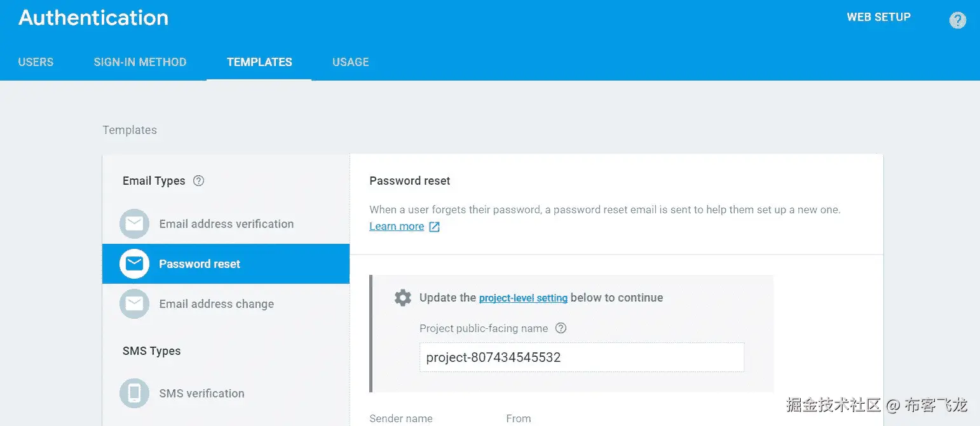Image resolution: width=980 pixels, height=426 pixels.
Task: Click the Email address verification envelope icon
Action: [134, 224]
